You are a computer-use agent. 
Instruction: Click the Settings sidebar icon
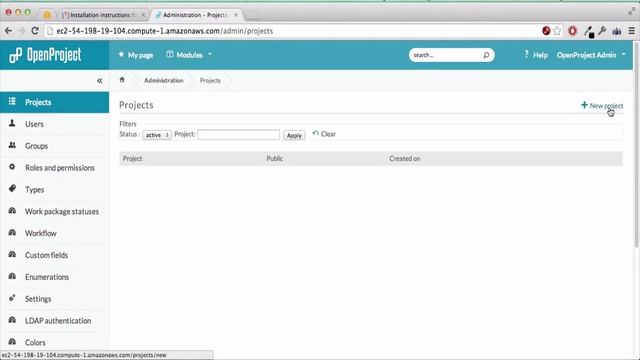pyautogui.click(x=12, y=298)
